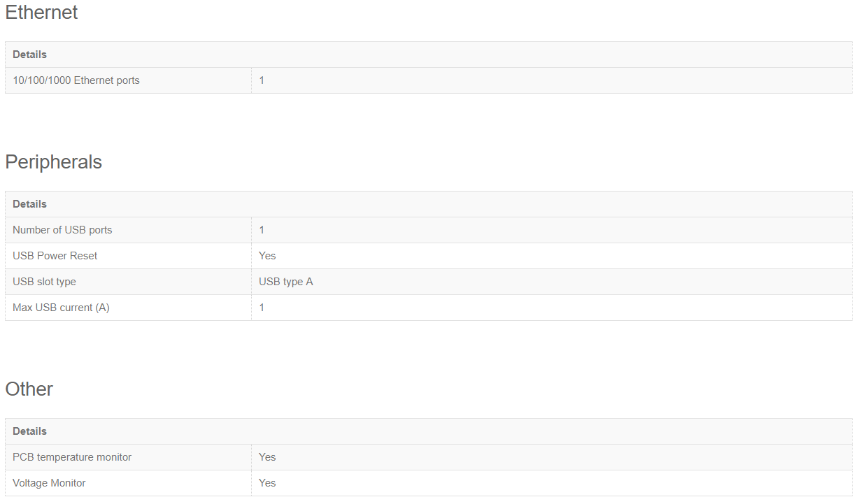Select the Max USB current (A) label

61,308
